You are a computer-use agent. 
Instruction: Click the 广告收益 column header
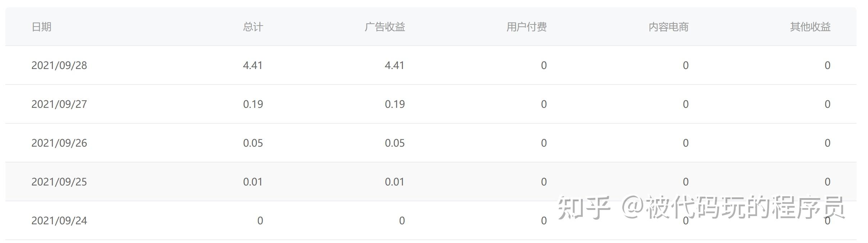pos(385,27)
